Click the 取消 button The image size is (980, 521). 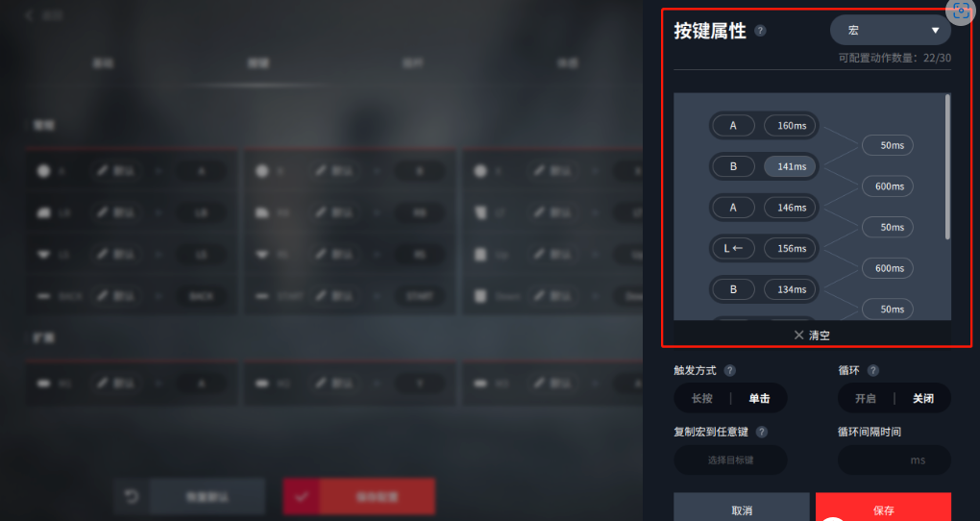[742, 508]
